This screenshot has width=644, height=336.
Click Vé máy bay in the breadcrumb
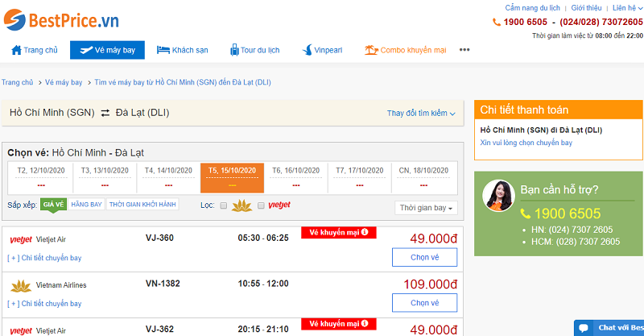(64, 82)
